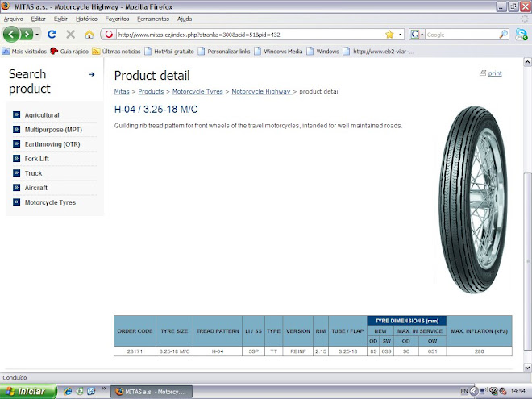This screenshot has width=532, height=399.
Task: Click the Stop loading X icon
Action: point(71,35)
